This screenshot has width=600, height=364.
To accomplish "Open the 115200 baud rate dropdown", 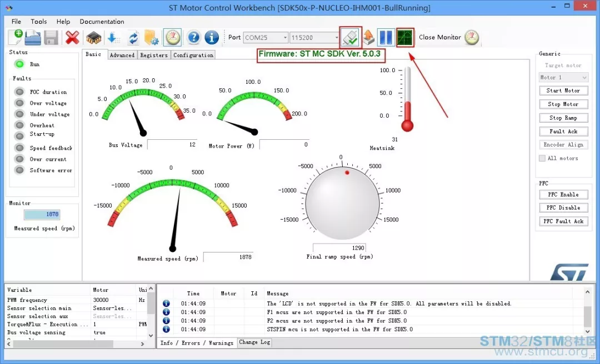I will point(336,38).
